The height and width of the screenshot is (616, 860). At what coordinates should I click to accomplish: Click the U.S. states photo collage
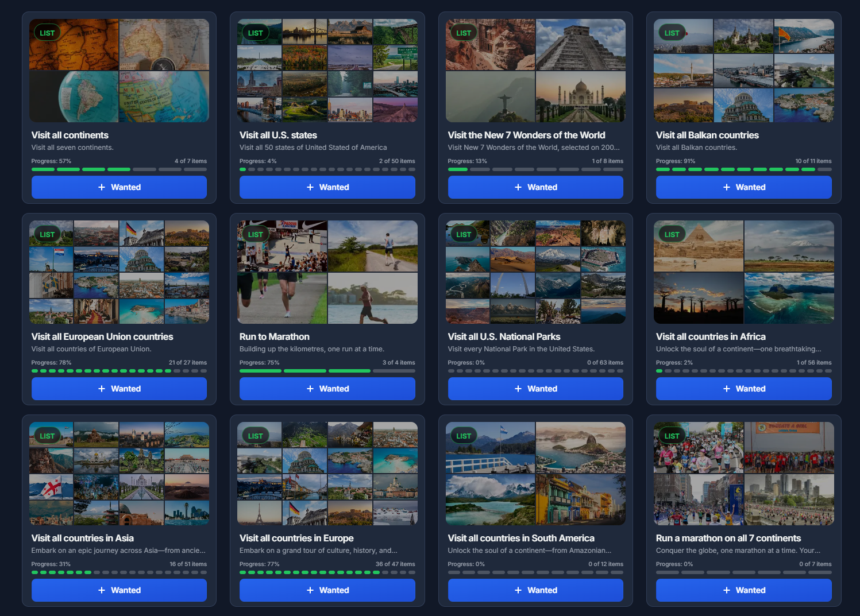pos(327,71)
